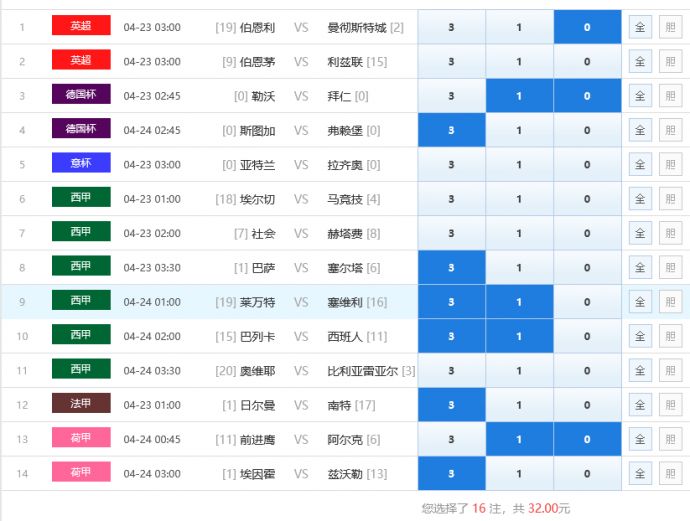Click 全 button for 巴萨 vs 塞尔塔

click(x=640, y=268)
